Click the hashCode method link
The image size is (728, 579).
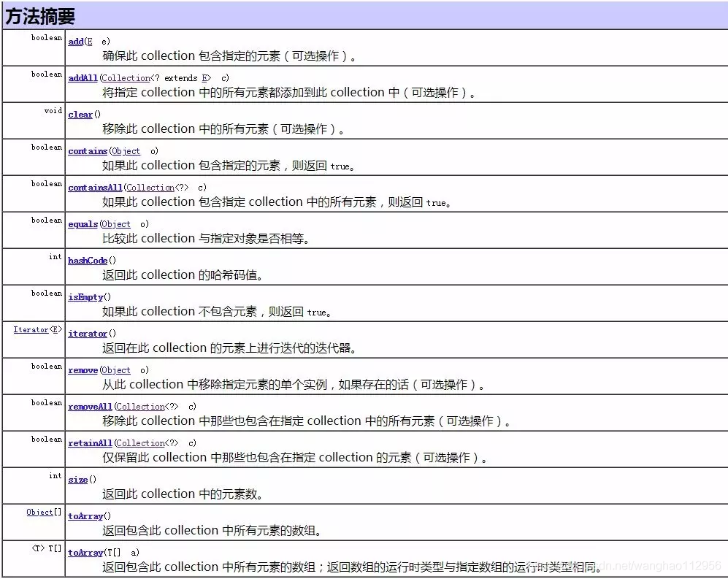click(x=87, y=261)
